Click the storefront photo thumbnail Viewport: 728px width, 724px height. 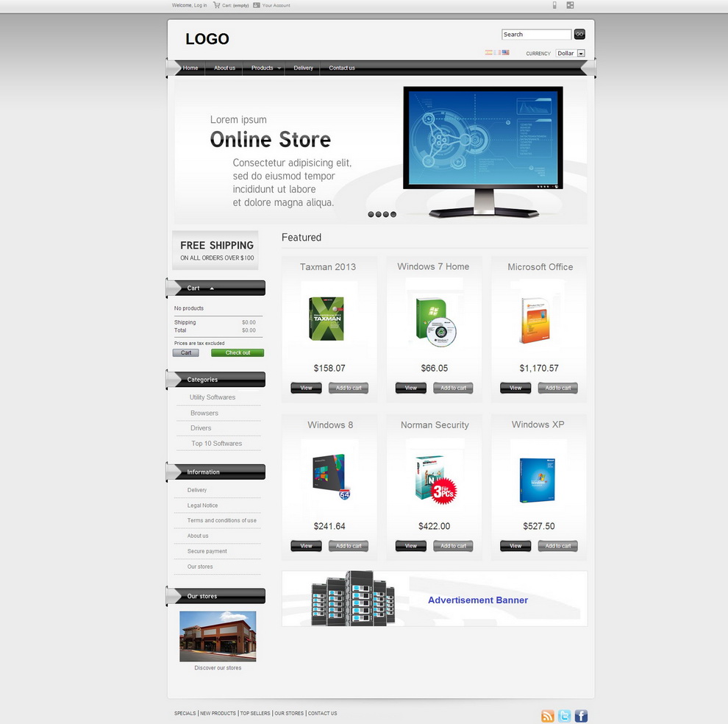point(217,636)
